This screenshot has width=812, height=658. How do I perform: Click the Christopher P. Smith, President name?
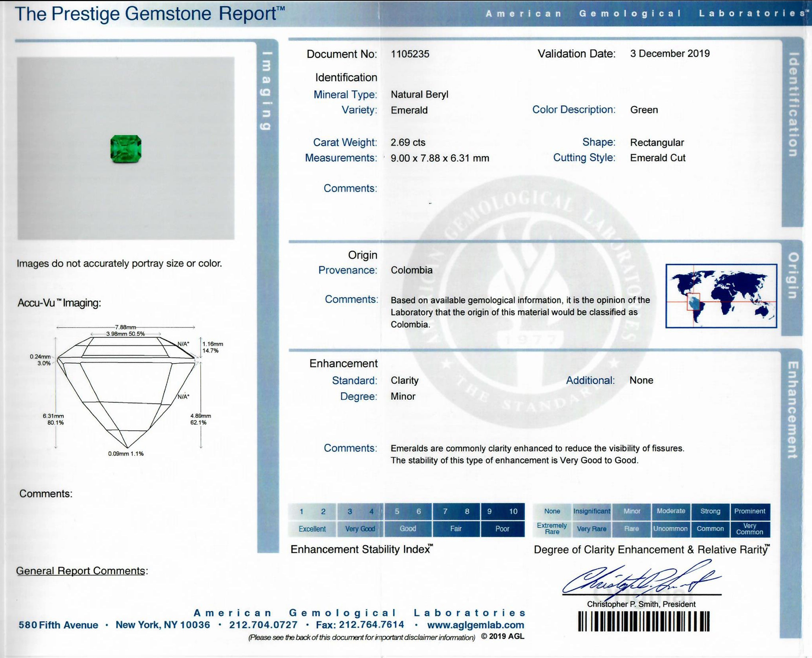(x=641, y=604)
